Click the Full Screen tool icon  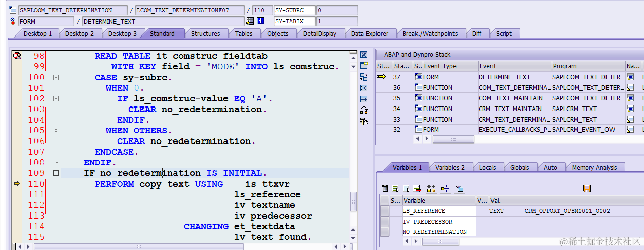point(363,88)
